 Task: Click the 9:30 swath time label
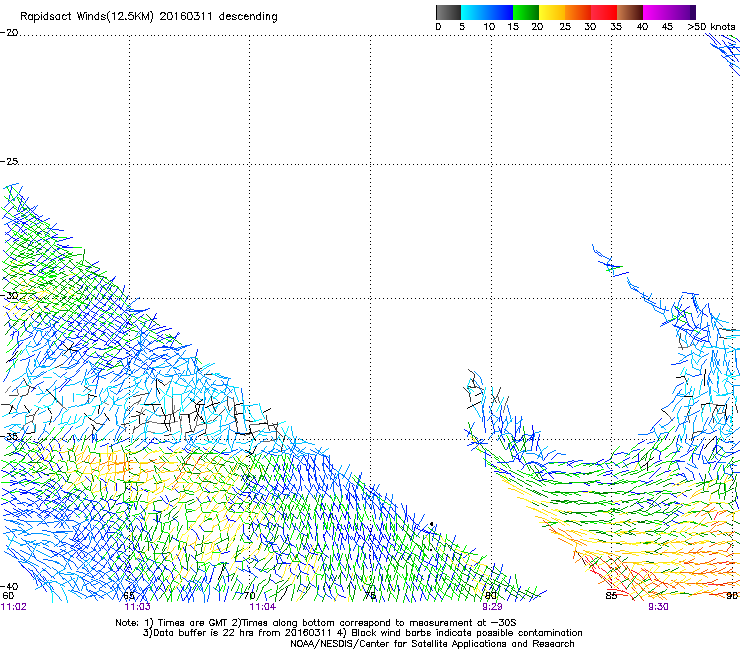tap(658, 607)
